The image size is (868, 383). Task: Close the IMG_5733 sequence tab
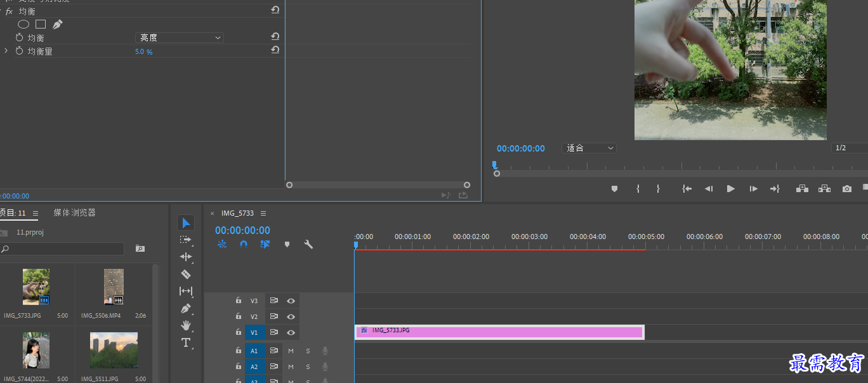(213, 214)
